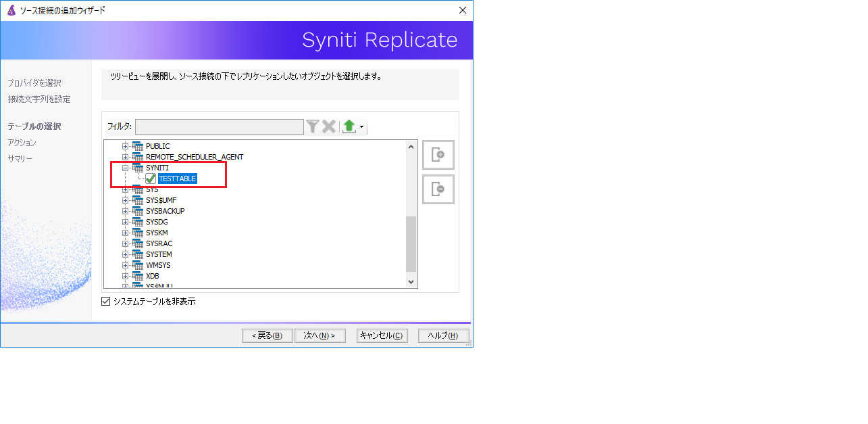Go to the 接続文字列を設定 step
868x424 pixels.
pyautogui.click(x=39, y=99)
